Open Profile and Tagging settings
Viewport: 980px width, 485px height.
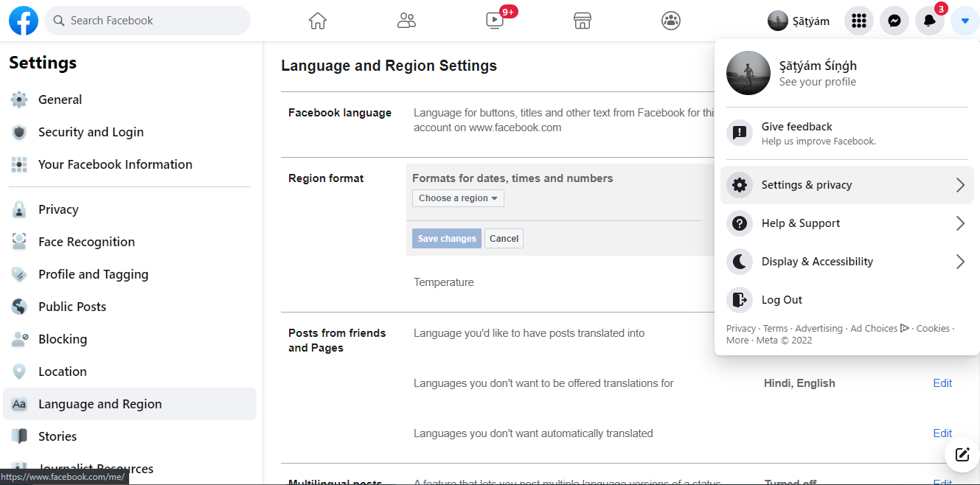(x=130, y=274)
